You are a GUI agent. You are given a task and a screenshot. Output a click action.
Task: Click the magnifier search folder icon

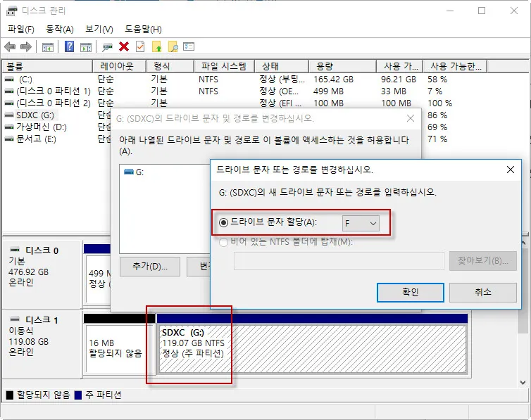[173, 46]
